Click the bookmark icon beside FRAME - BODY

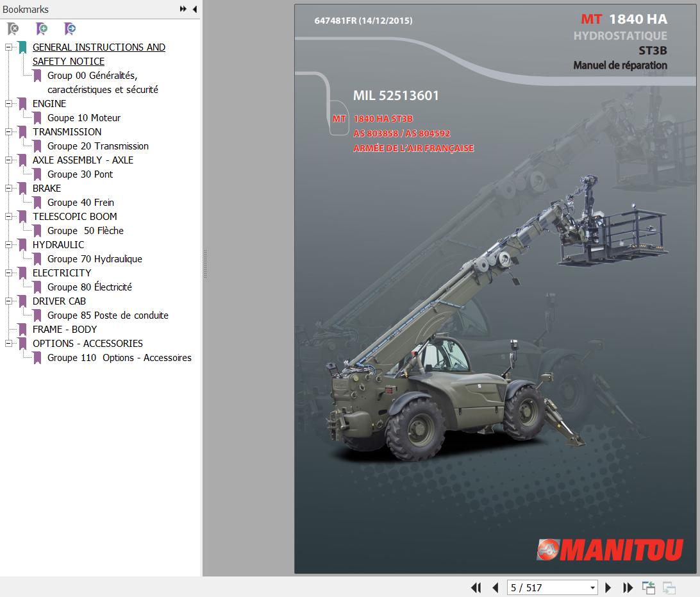[22, 330]
